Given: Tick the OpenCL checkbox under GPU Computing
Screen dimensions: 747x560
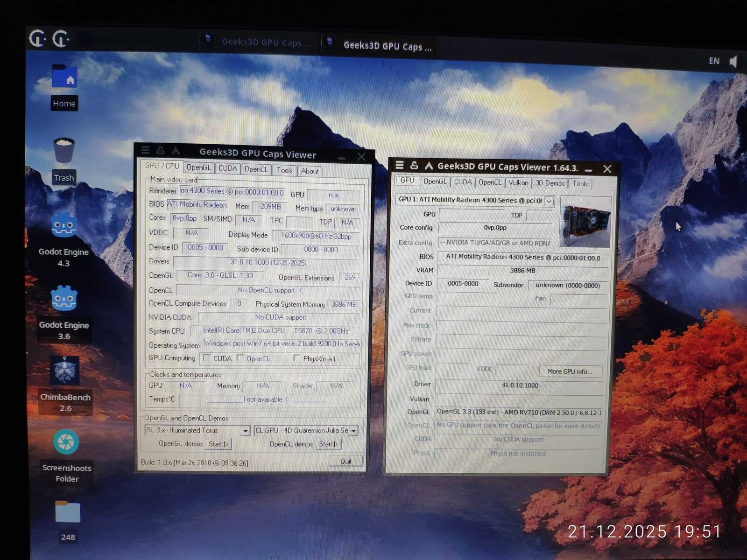Looking at the screenshot, I should click(240, 358).
